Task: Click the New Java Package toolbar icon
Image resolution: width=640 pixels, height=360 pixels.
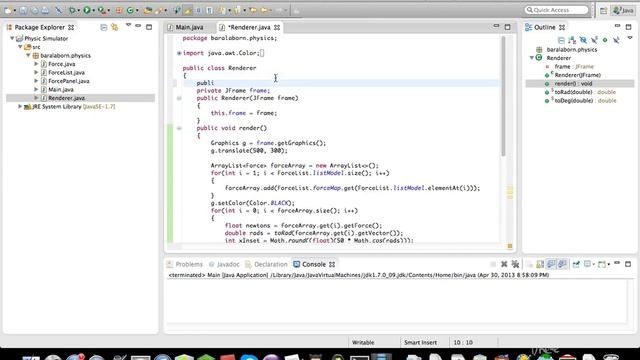Action: point(119,10)
